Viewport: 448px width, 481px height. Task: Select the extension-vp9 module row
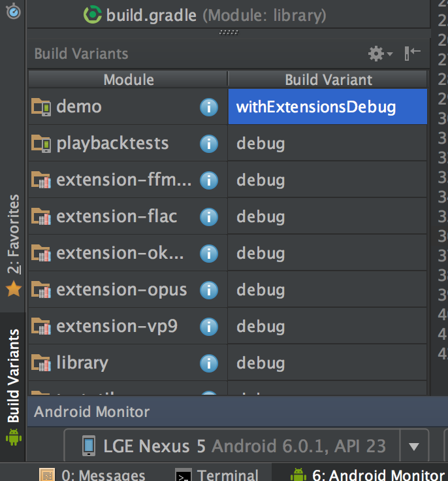point(128,325)
